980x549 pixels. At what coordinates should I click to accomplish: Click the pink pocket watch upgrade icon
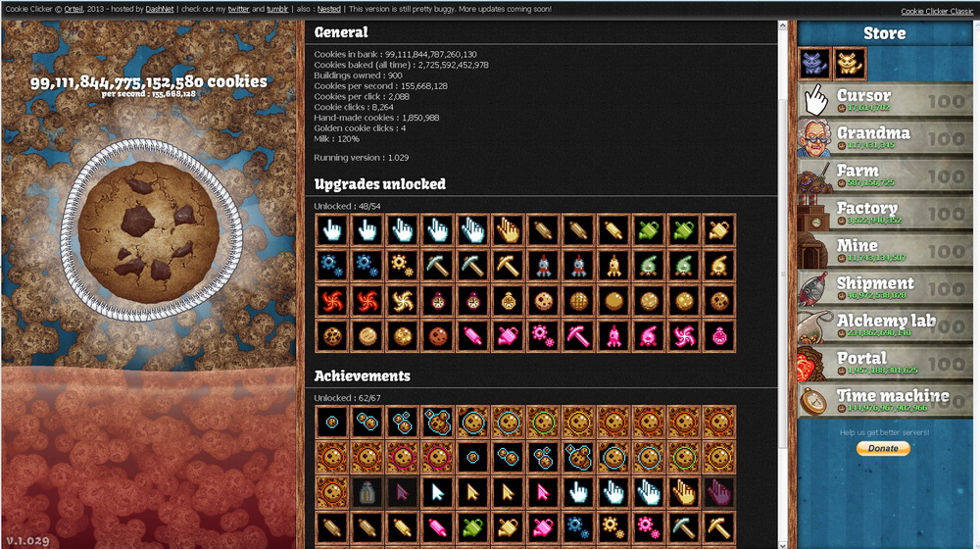tap(717, 336)
